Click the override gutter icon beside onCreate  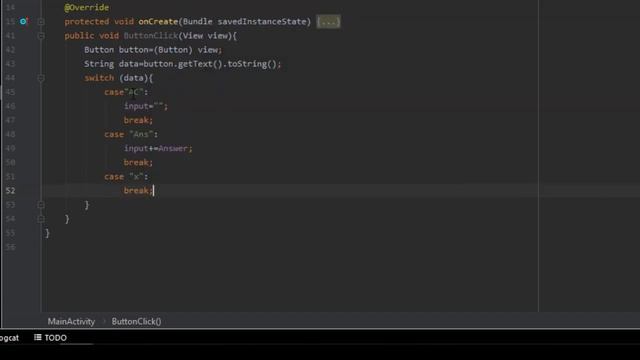click(x=24, y=21)
